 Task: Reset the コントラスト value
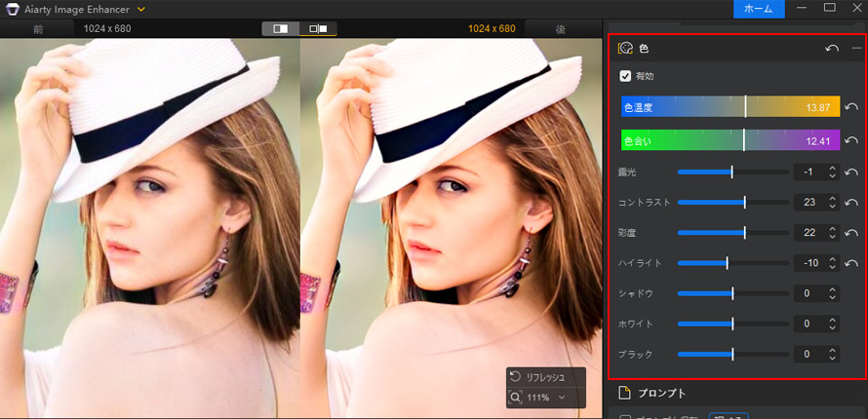tap(851, 203)
